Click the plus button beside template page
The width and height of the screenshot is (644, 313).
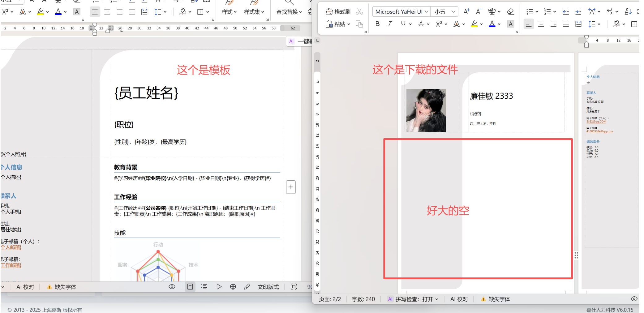pyautogui.click(x=291, y=187)
